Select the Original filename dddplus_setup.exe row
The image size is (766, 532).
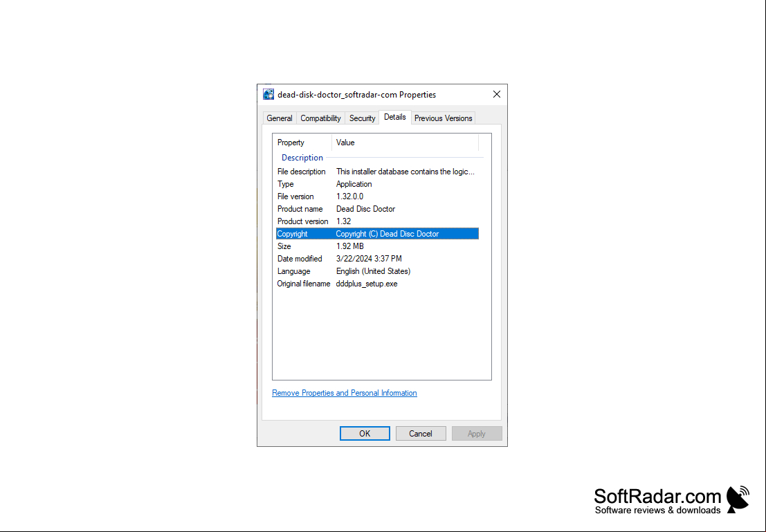click(x=377, y=284)
